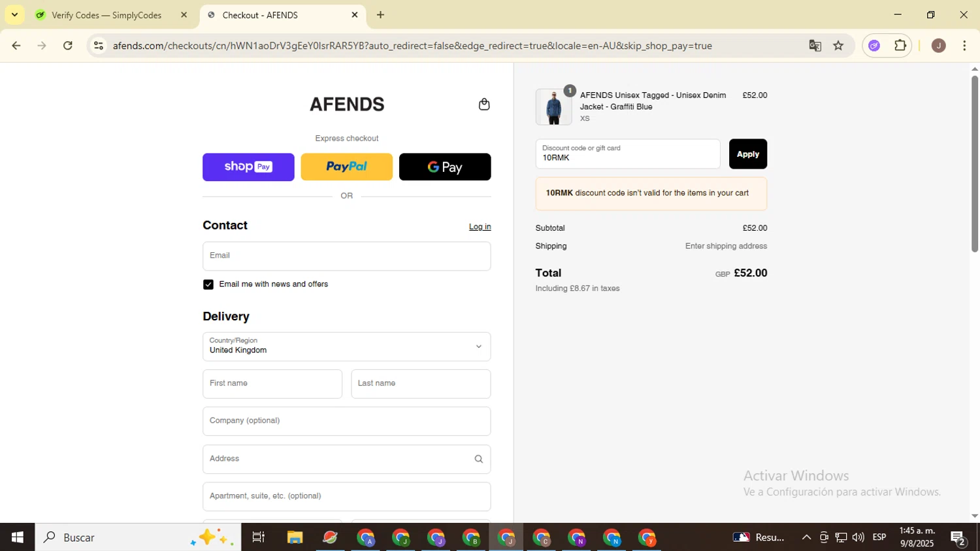Focus the First name field
This screenshot has width=980, height=551.
tap(272, 384)
